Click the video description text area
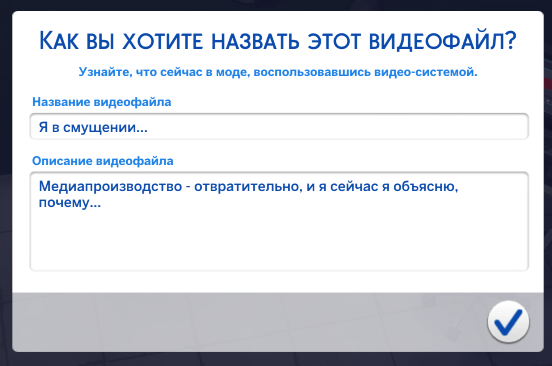The width and height of the screenshot is (552, 366). [279, 221]
